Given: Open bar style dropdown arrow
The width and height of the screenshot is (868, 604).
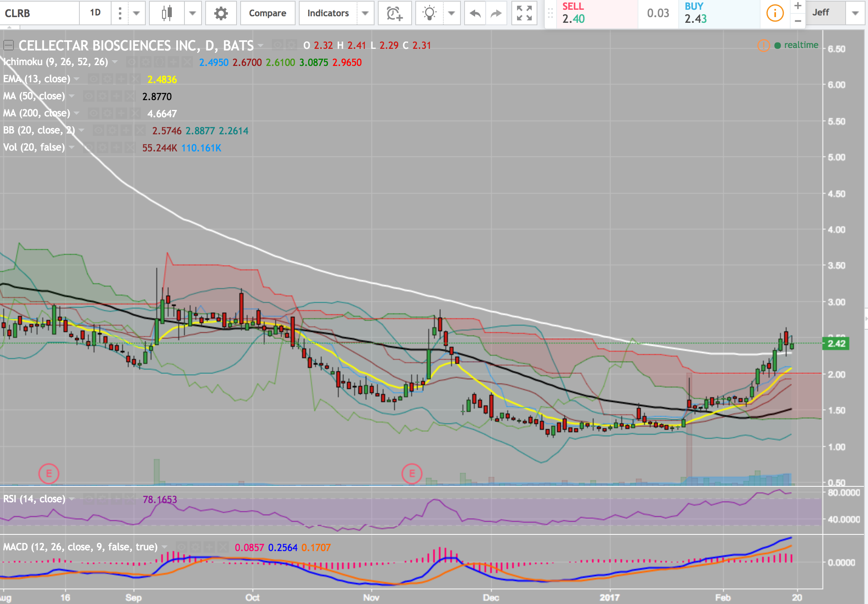Looking at the screenshot, I should (193, 13).
